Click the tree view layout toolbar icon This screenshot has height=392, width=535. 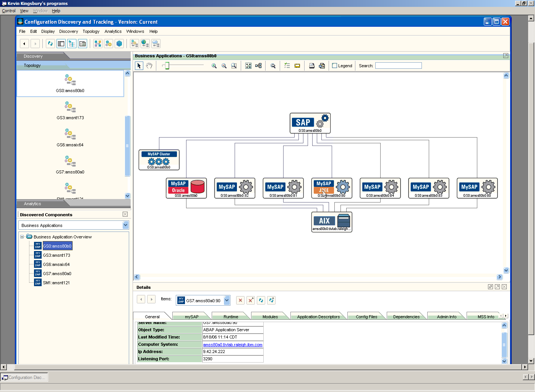[72, 44]
